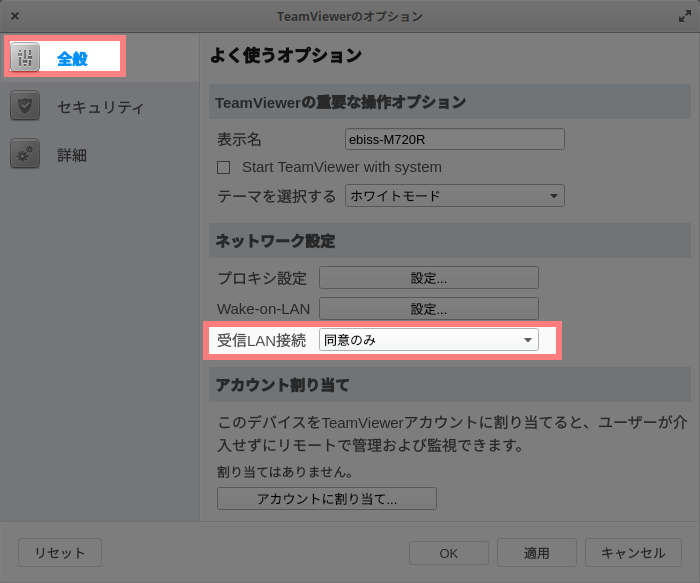The image size is (700, 583).
Task: Click the 表示名 input field
Action: [x=454, y=139]
